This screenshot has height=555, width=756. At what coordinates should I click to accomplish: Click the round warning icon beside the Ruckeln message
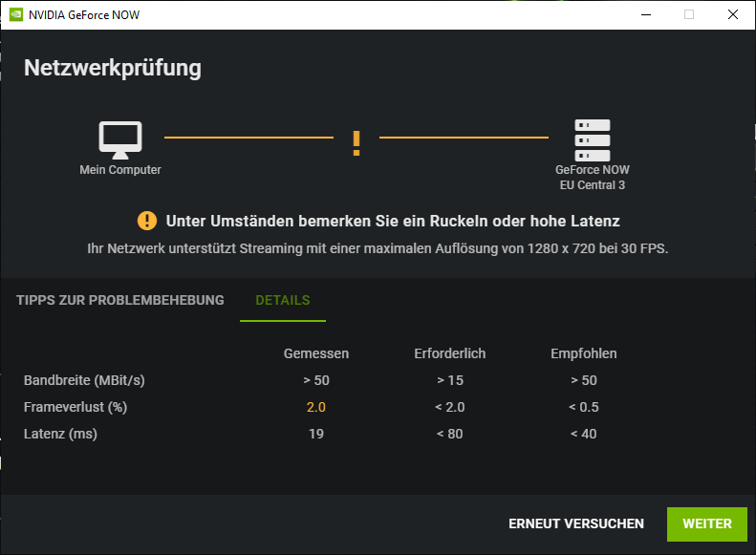click(x=147, y=221)
